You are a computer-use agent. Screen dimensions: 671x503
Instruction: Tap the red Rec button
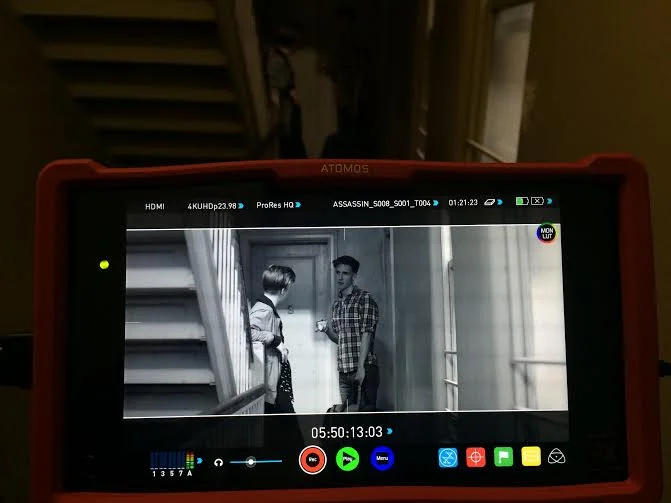[x=312, y=459]
